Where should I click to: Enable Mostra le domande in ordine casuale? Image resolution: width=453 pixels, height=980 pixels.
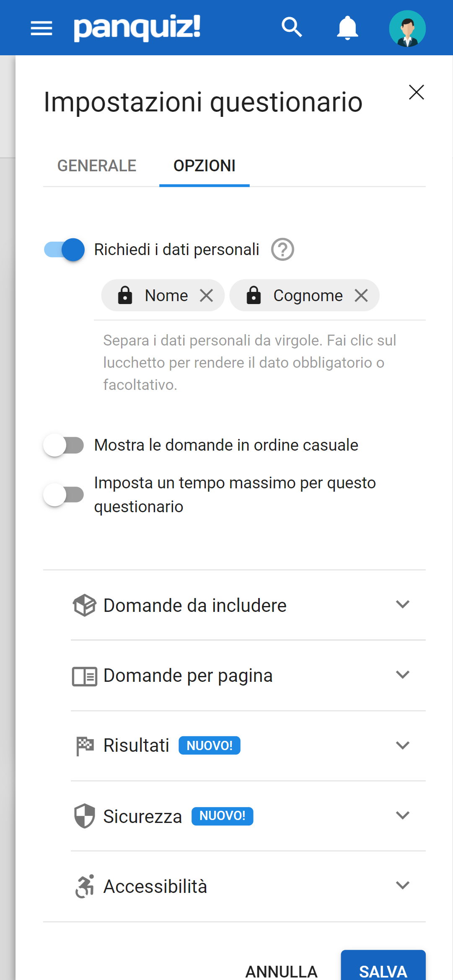click(x=64, y=445)
